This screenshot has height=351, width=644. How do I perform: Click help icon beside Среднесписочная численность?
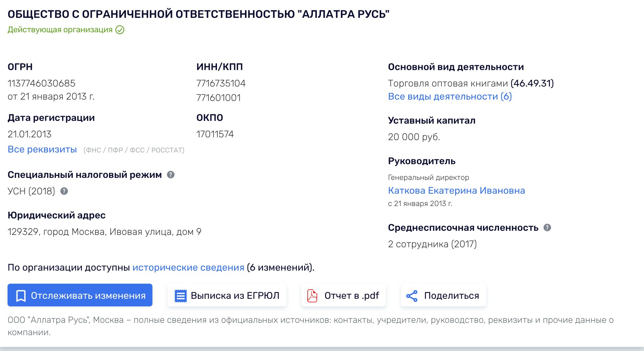547,228
